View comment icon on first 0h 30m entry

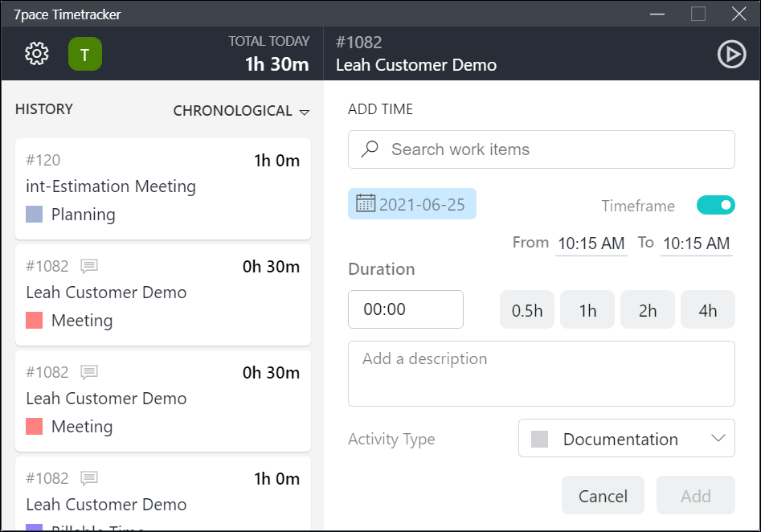tap(89, 266)
